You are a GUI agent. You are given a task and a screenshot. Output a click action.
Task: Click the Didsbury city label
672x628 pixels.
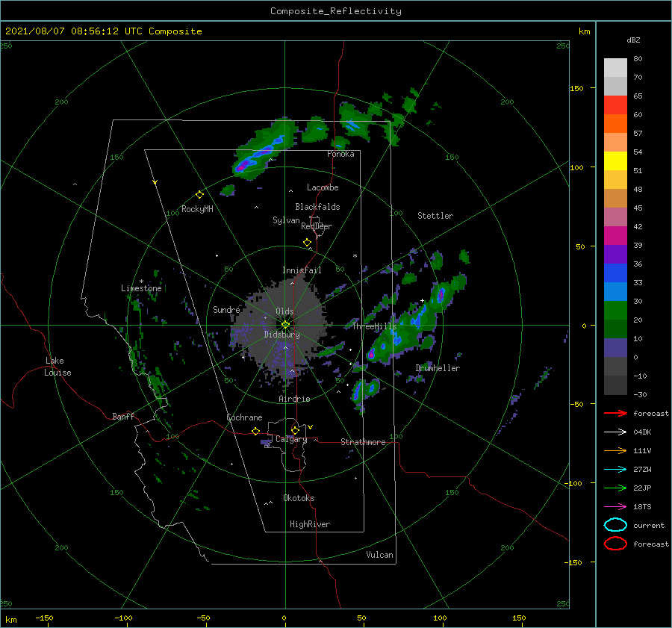coord(282,335)
